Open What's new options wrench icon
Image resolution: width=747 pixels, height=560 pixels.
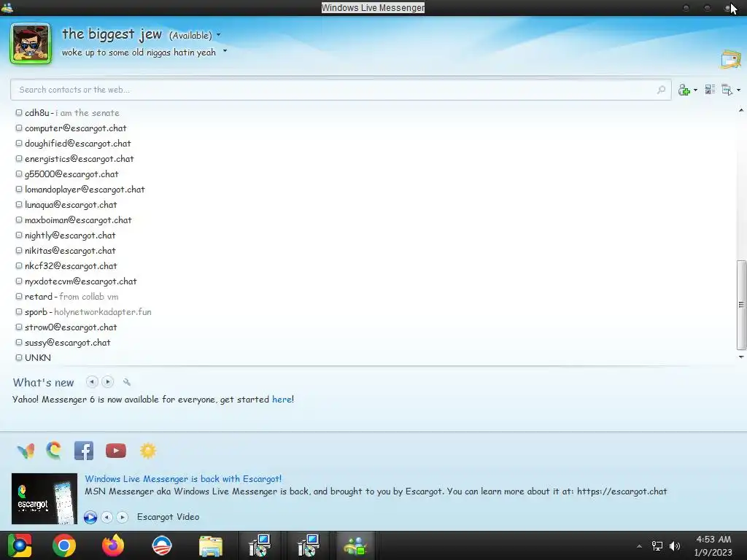pyautogui.click(x=127, y=382)
